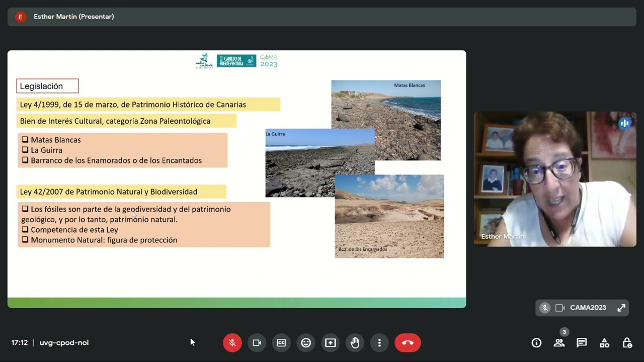Image resolution: width=644 pixels, height=362 pixels.
Task: Click the Legislación title box
Action: [47, 86]
